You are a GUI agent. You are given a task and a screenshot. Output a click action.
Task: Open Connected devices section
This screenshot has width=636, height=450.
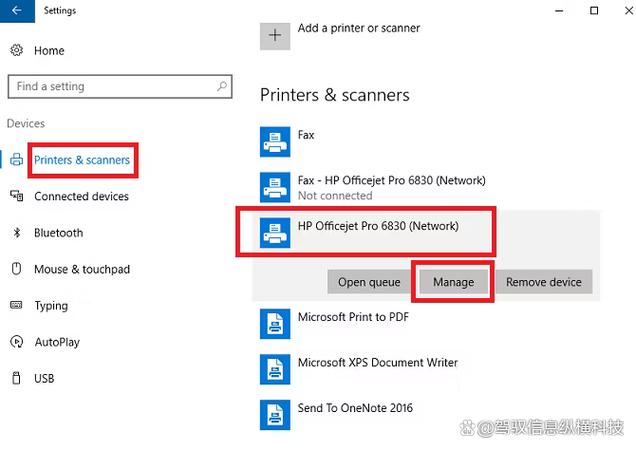[81, 196]
